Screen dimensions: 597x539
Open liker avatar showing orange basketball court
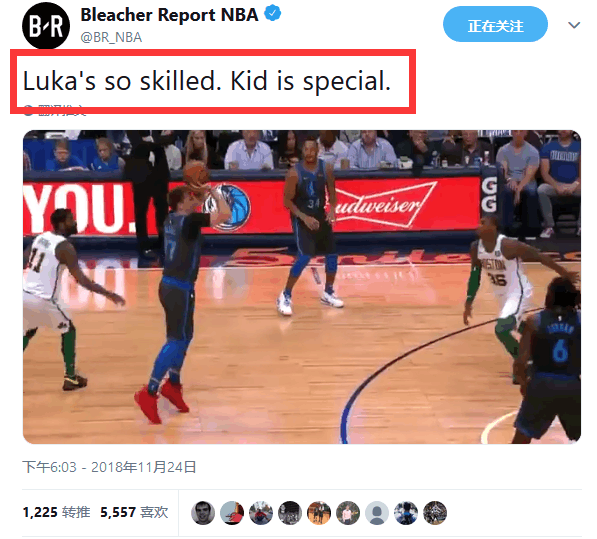pos(319,513)
